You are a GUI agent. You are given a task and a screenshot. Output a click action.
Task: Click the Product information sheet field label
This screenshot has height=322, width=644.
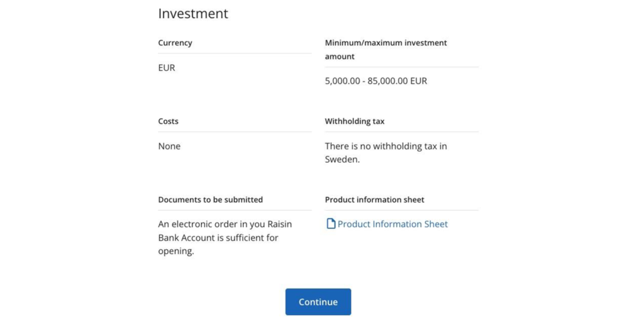pos(374,199)
